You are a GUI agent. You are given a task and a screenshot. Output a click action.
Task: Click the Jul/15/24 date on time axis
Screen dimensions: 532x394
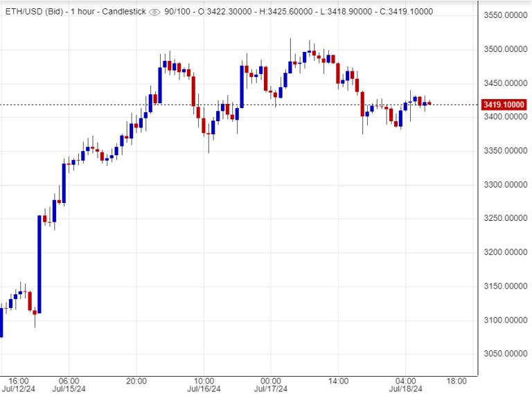[x=69, y=388]
